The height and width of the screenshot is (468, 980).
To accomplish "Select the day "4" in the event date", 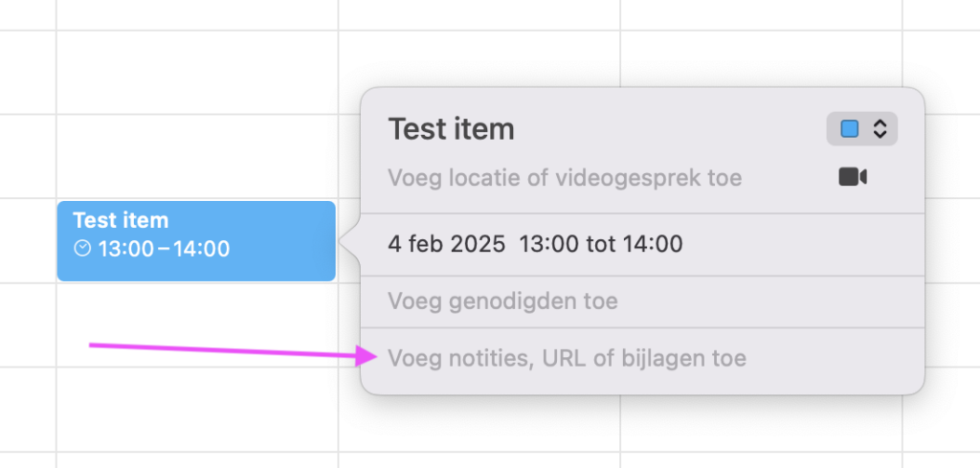I will point(394,244).
